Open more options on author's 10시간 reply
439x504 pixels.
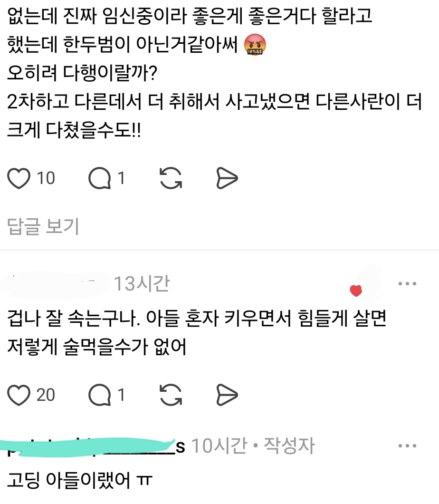pyautogui.click(x=407, y=446)
